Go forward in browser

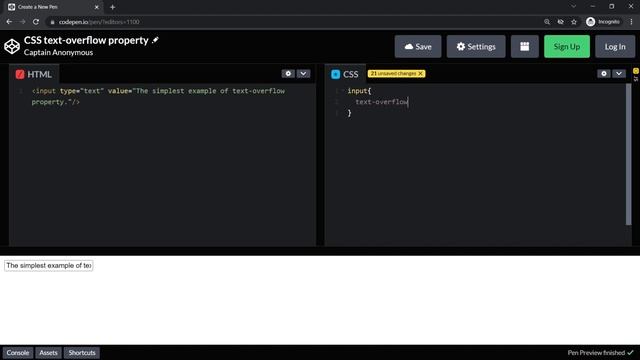point(22,22)
